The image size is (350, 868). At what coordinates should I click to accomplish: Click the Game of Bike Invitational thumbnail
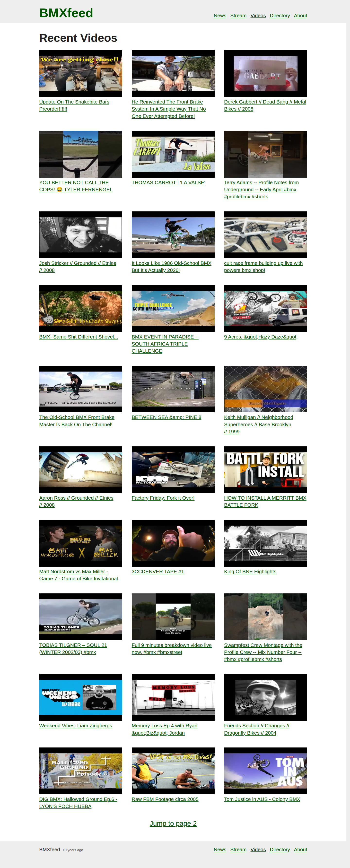[x=81, y=543]
